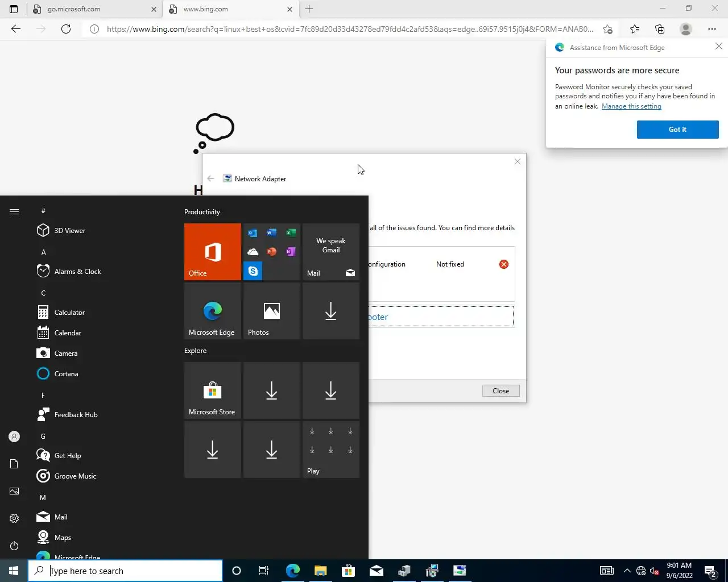Open Manage this setting link
The width and height of the screenshot is (728, 582).
point(631,106)
